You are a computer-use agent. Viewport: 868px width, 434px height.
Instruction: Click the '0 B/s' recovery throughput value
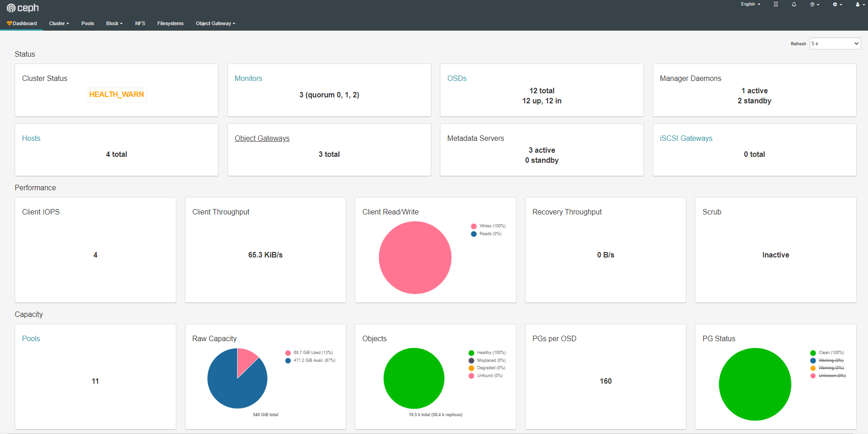606,255
